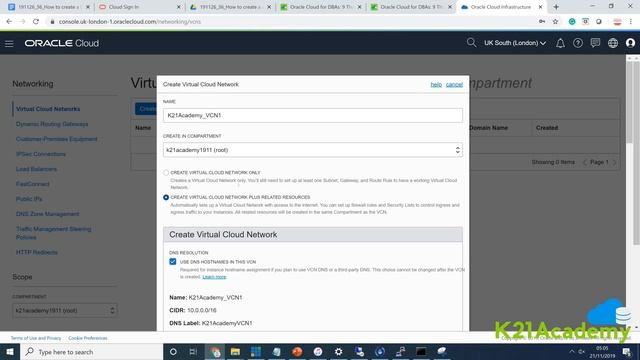Screen dimensions: 640x360
Task: Open the Chrome three-dot menu
Action: (631, 22)
